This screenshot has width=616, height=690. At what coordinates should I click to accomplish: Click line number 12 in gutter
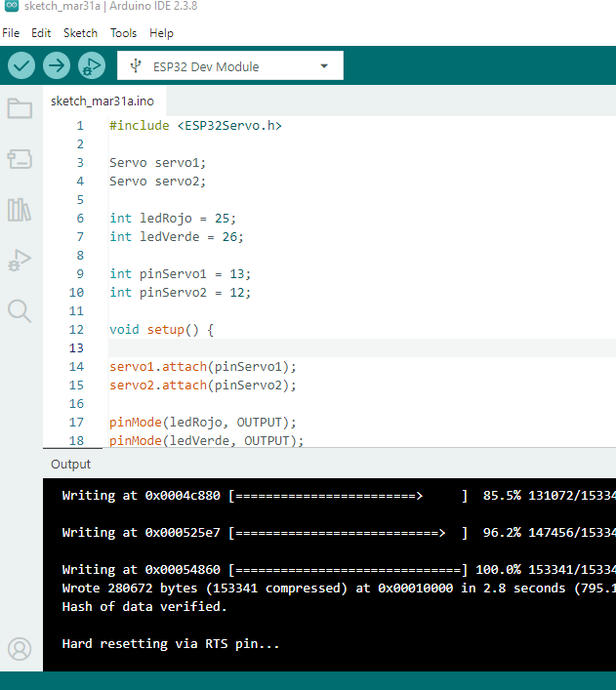coord(76,330)
